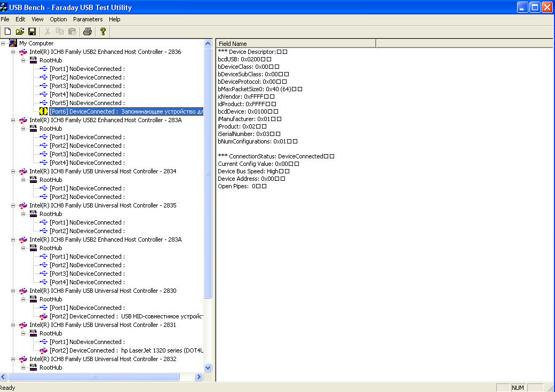The height and width of the screenshot is (392, 555).
Task: Click the red USB icon for LaserJet Port2
Action: click(43, 350)
